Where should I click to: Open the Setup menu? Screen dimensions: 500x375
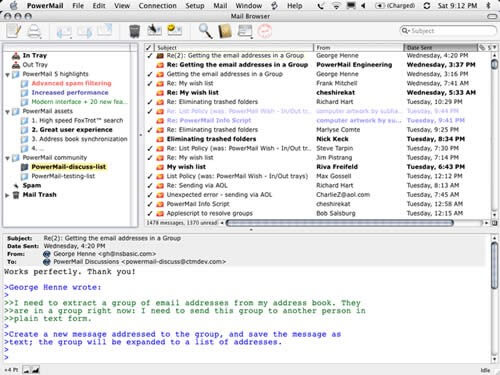click(195, 6)
